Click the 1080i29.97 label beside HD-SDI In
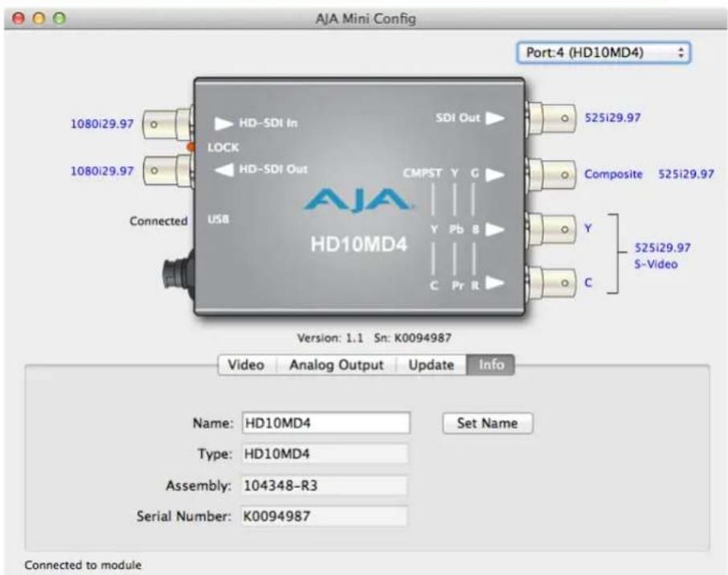 tap(102, 124)
